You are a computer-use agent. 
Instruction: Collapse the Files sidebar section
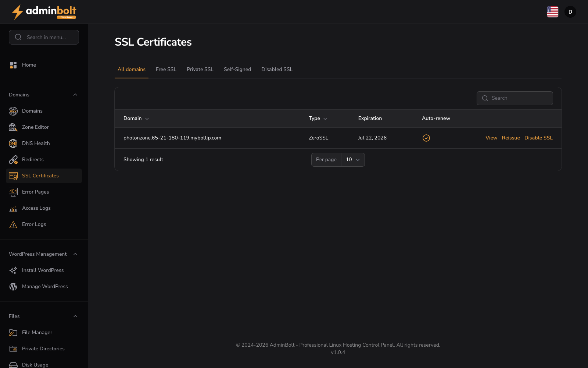point(75,316)
